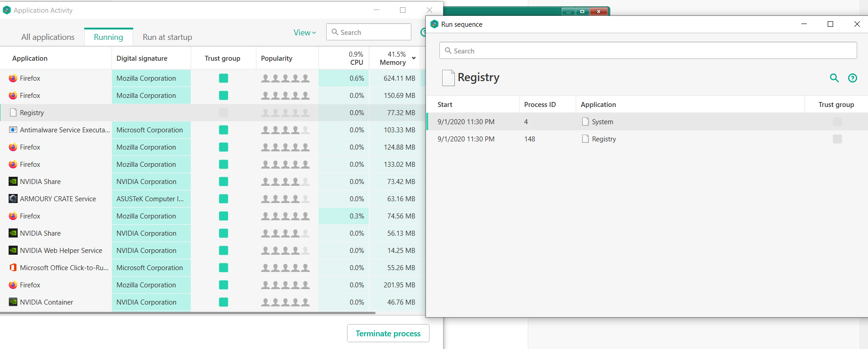Sort by the Popularity column header
This screenshot has width=868, height=349.
tap(277, 58)
